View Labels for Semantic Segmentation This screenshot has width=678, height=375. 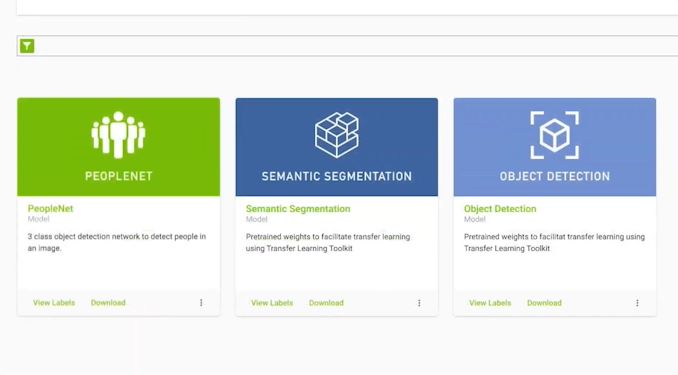(x=272, y=303)
